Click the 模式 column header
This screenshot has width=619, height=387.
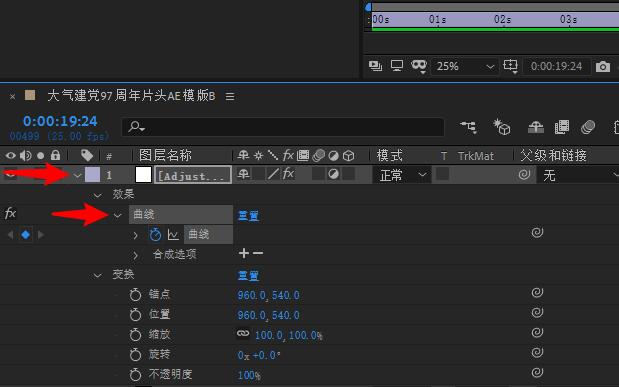pos(389,155)
